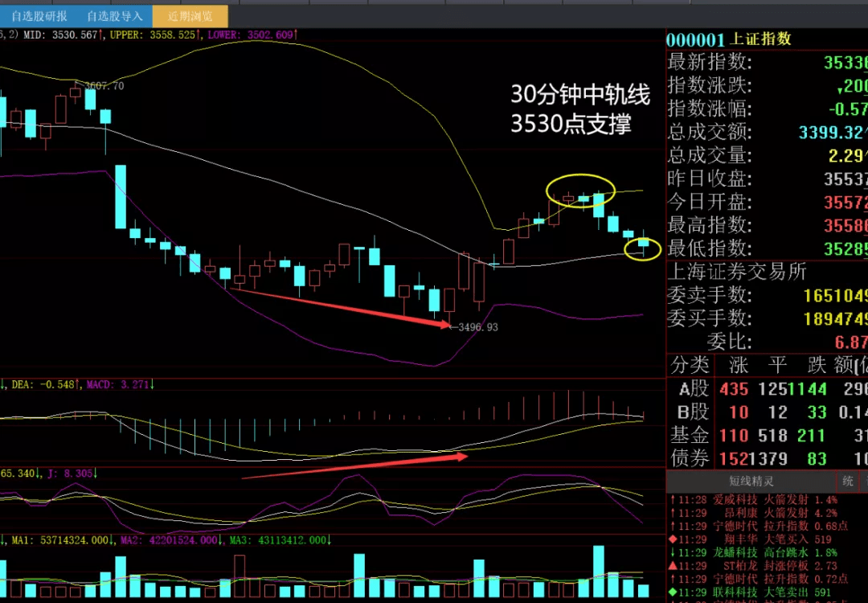The height and width of the screenshot is (603, 868).
Task: Select the 基金 row in statistics table
Action: point(690,435)
